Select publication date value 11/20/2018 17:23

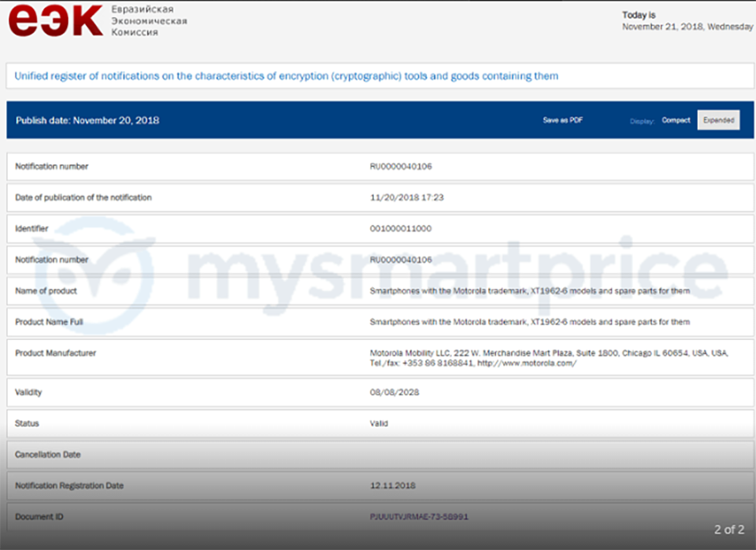point(406,197)
